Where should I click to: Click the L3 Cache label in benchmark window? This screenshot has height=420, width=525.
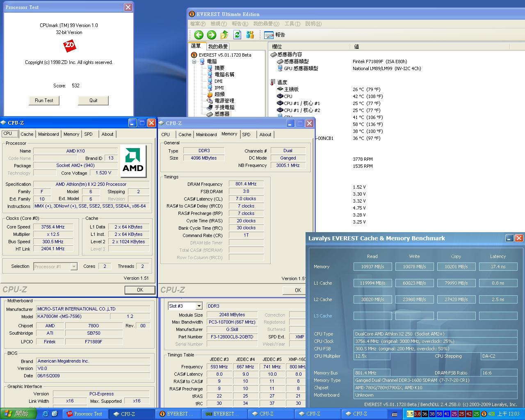point(323,316)
